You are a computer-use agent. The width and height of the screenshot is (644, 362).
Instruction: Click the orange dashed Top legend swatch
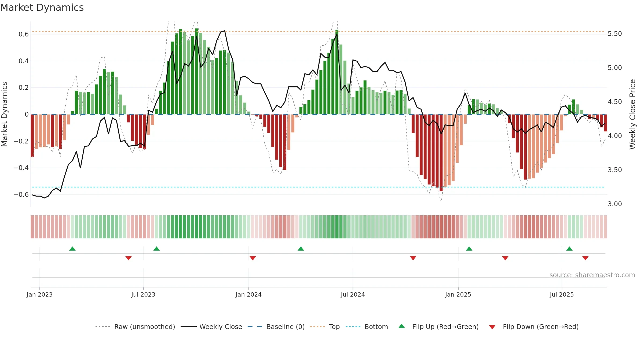[x=317, y=327]
